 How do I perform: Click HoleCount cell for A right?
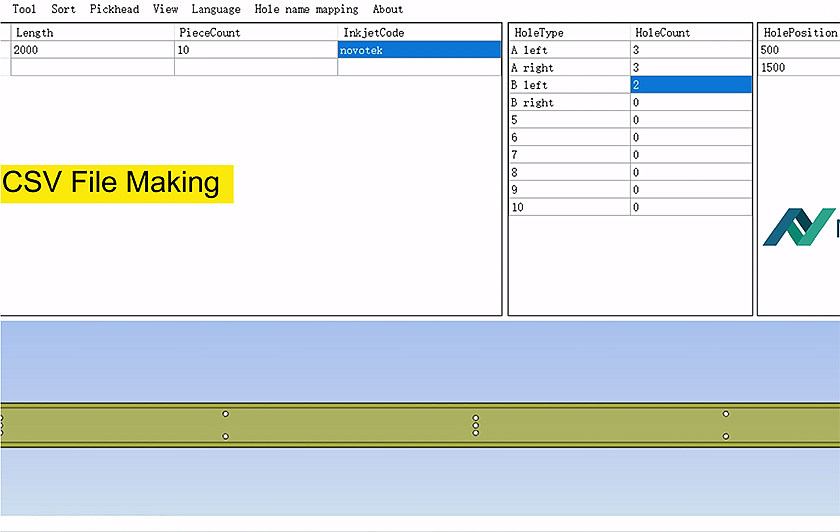[691, 68]
